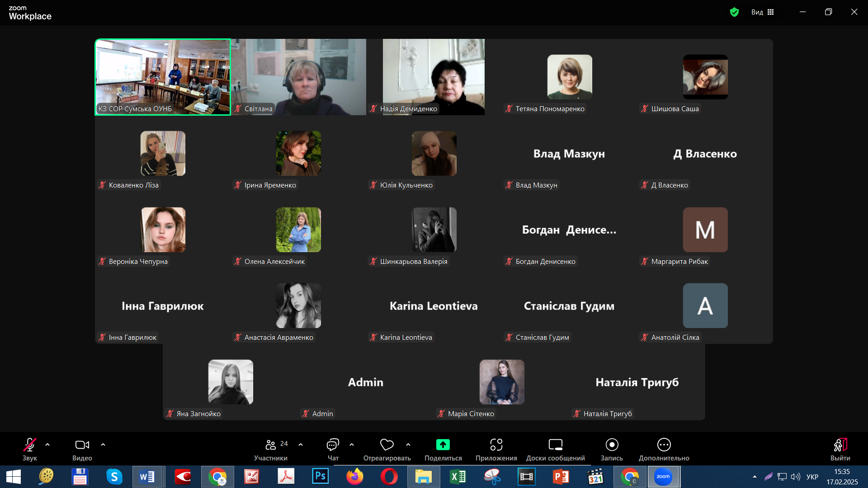Click the More options ellipsis icon
Screen dimensions: 868x488
pyautogui.click(x=664, y=445)
